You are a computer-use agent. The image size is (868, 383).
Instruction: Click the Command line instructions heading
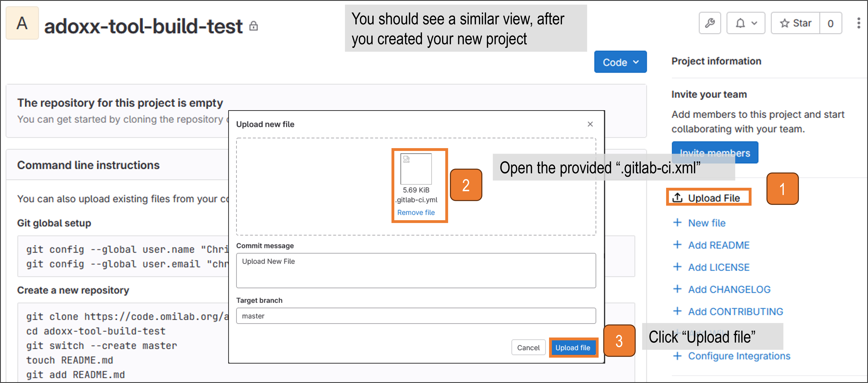[x=88, y=165]
